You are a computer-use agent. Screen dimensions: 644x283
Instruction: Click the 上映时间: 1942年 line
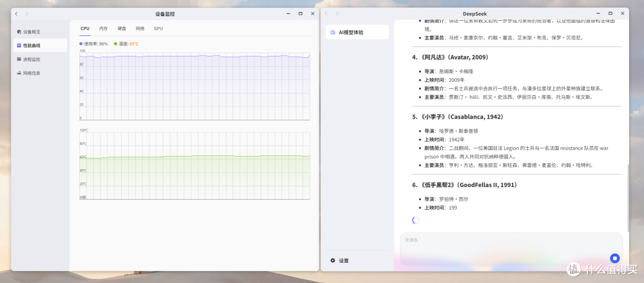tap(444, 139)
